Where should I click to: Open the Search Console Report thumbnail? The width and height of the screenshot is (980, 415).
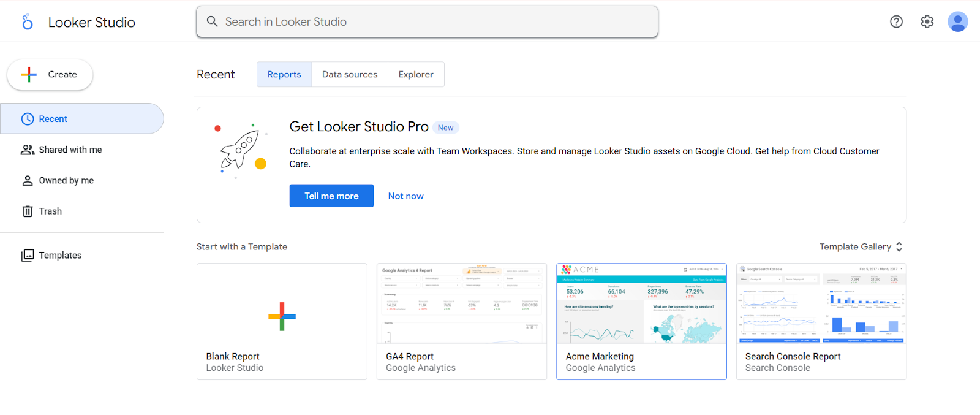[821, 303]
